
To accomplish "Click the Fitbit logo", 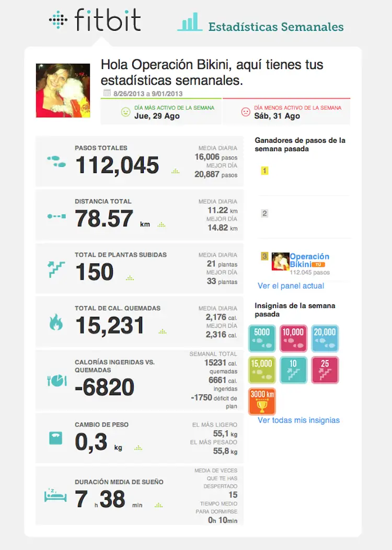I will point(95,20).
